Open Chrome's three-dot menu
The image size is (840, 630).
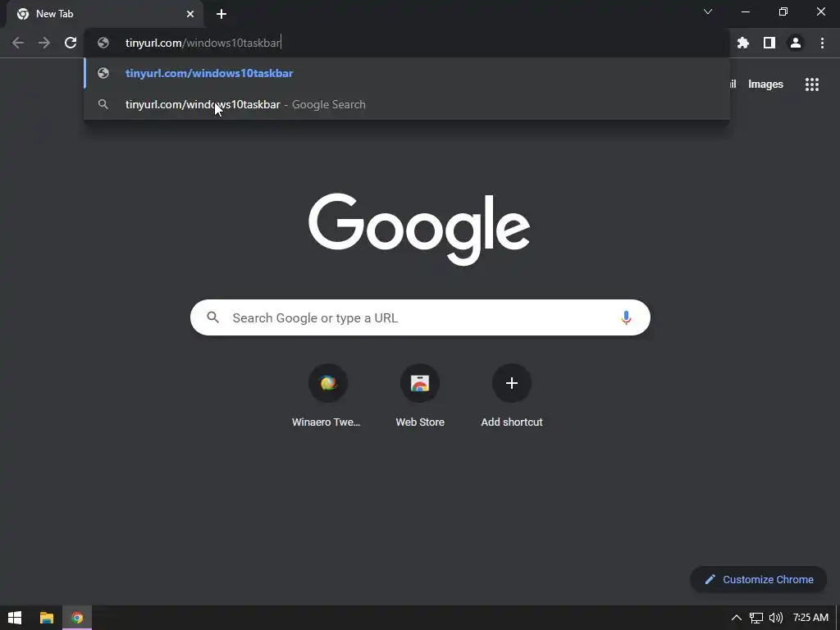(x=822, y=43)
